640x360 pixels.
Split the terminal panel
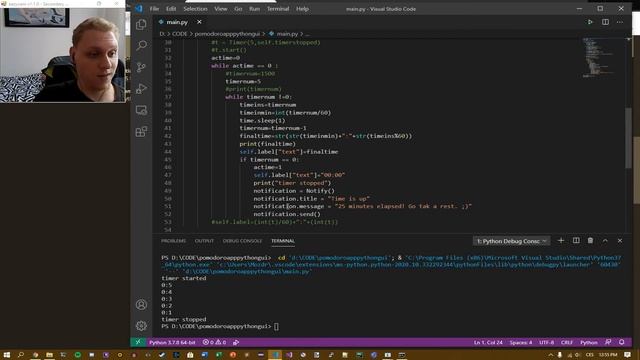[x=576, y=241]
